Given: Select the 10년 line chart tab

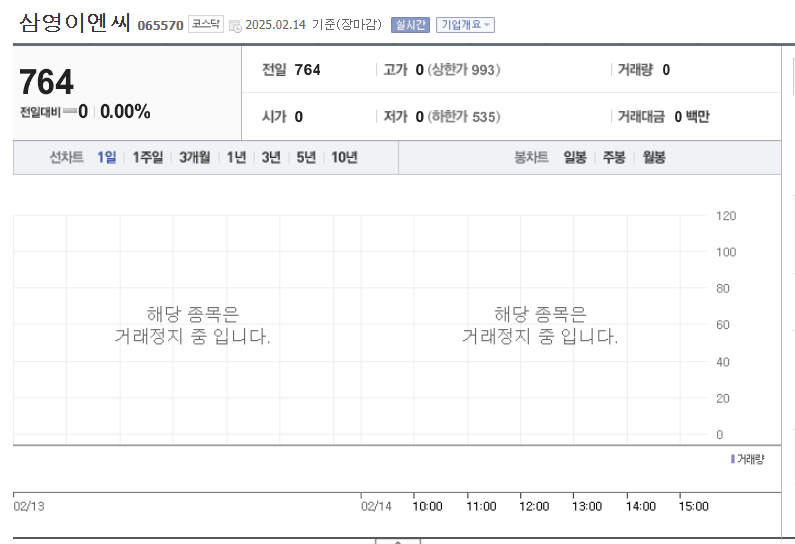Looking at the screenshot, I should tap(344, 157).
